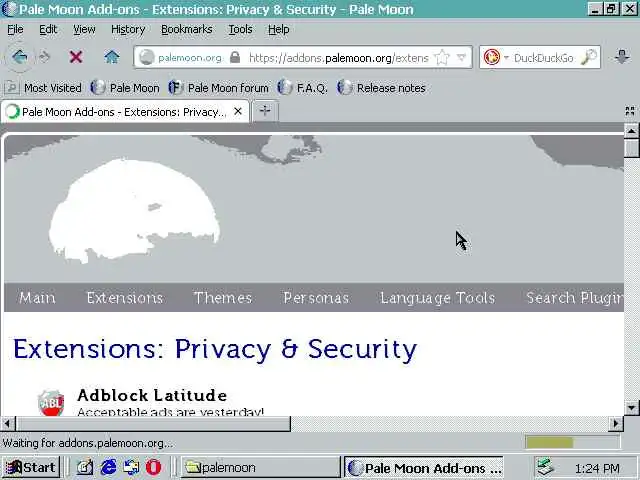
Task: Open the Downloads arrow button
Action: 622,57
